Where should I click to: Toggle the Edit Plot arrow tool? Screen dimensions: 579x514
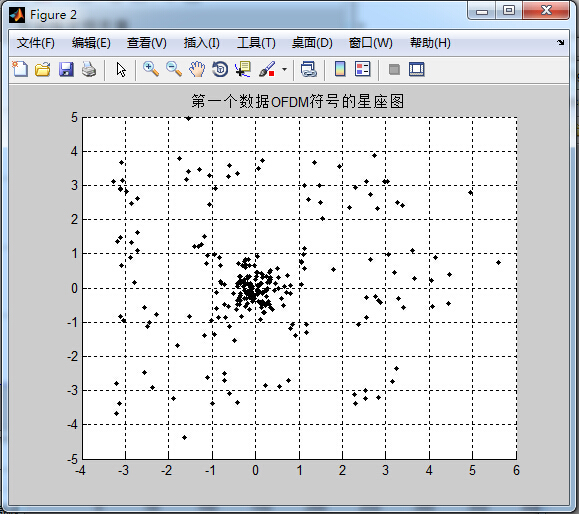pos(121,69)
